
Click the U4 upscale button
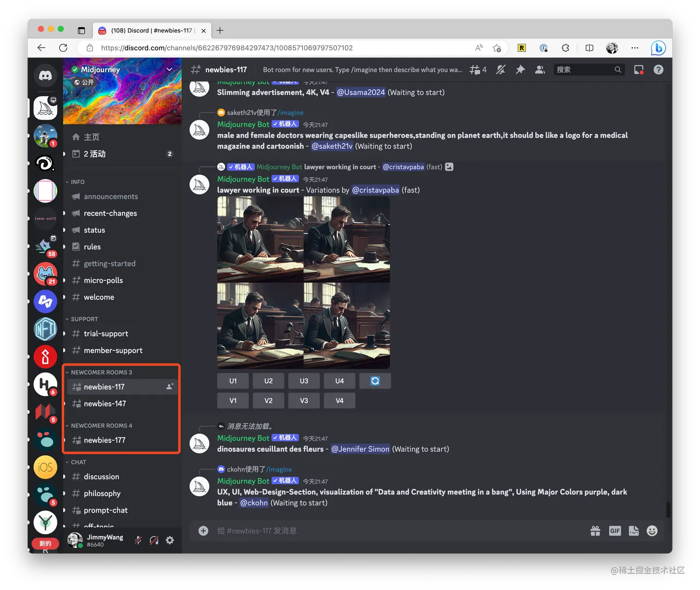(339, 381)
